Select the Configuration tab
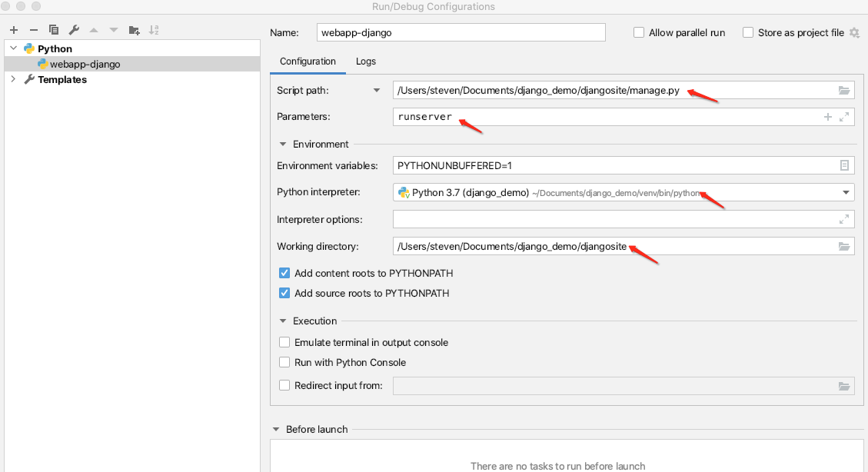868x472 pixels. (x=308, y=61)
